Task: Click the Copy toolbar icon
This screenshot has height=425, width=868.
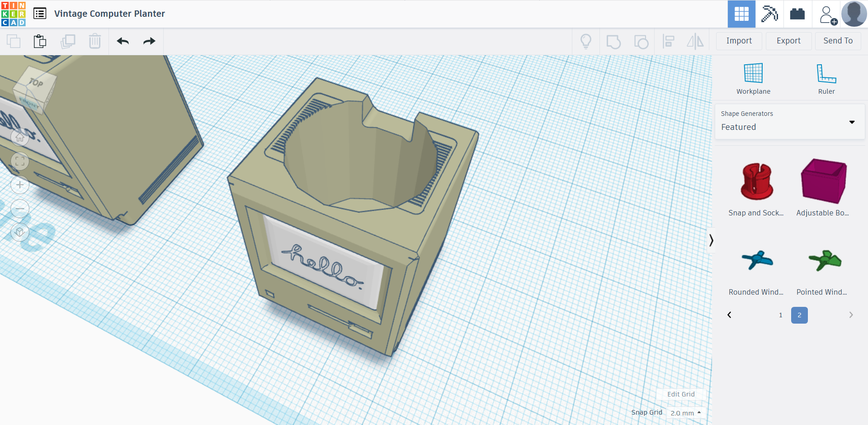Action: 14,41
